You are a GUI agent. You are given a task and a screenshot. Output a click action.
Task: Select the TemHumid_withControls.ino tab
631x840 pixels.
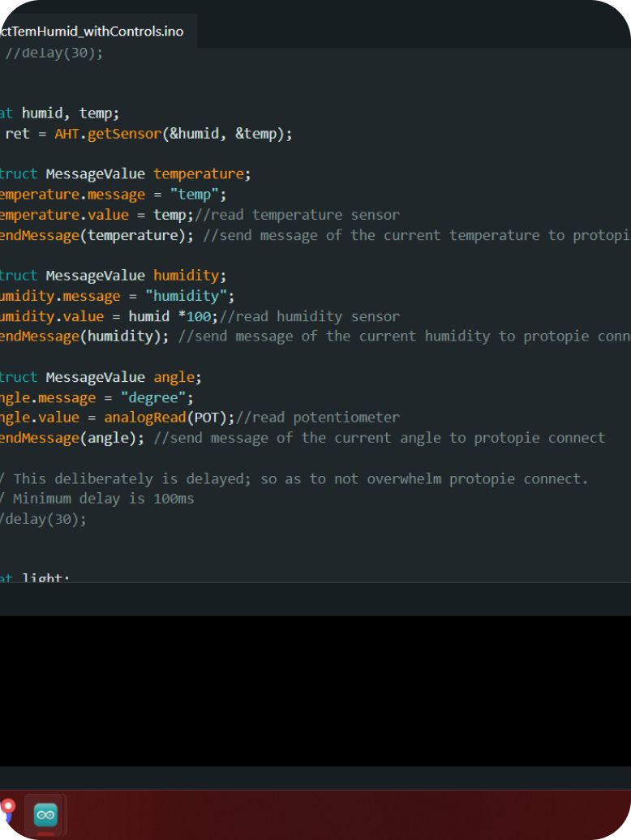(x=92, y=32)
